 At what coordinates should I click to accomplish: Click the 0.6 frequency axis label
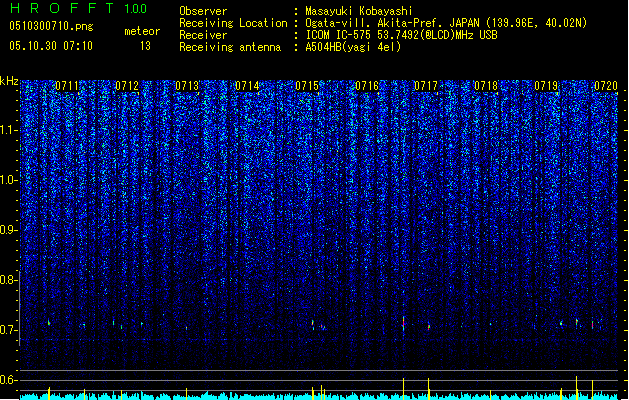coord(8,380)
